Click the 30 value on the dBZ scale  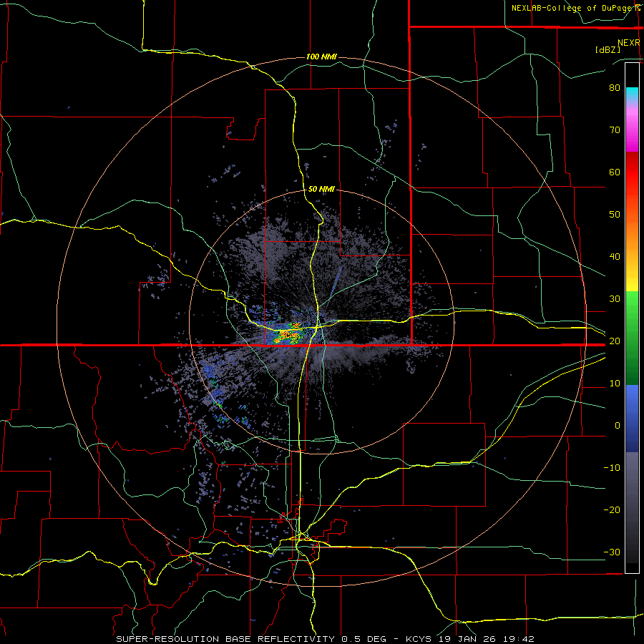tap(615, 298)
